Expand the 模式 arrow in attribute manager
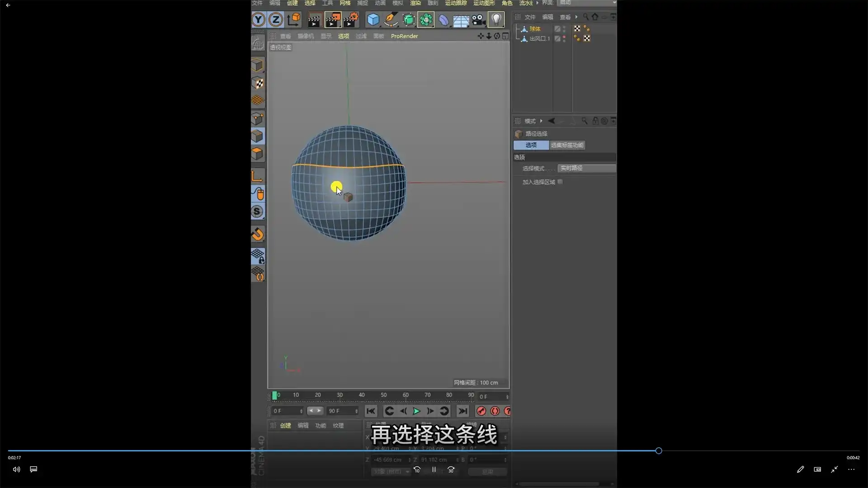Image resolution: width=868 pixels, height=488 pixels. tap(541, 121)
